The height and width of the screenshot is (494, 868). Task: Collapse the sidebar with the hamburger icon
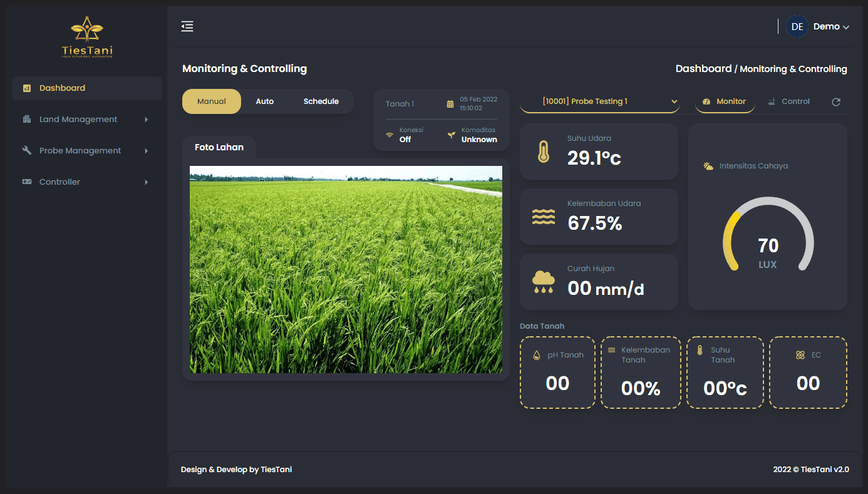[x=187, y=26]
